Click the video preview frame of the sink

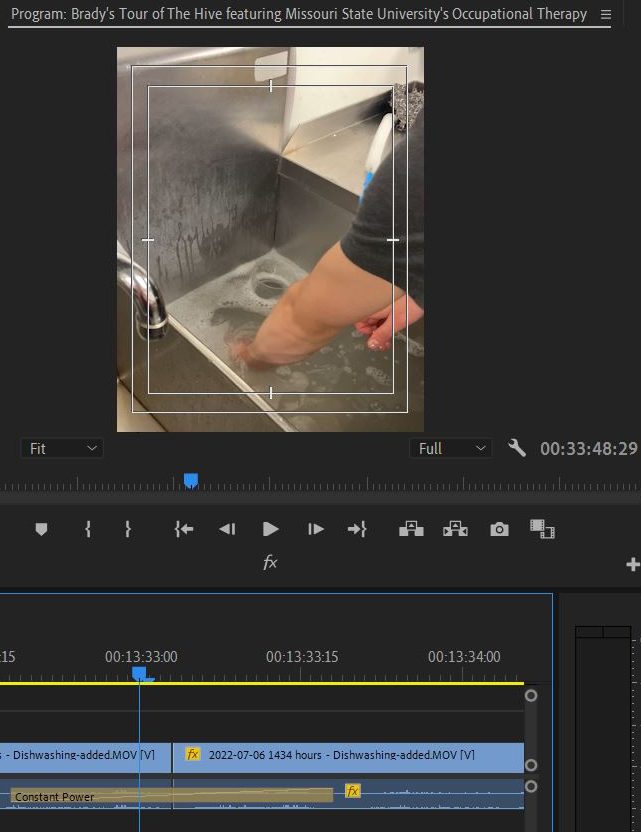click(x=270, y=239)
